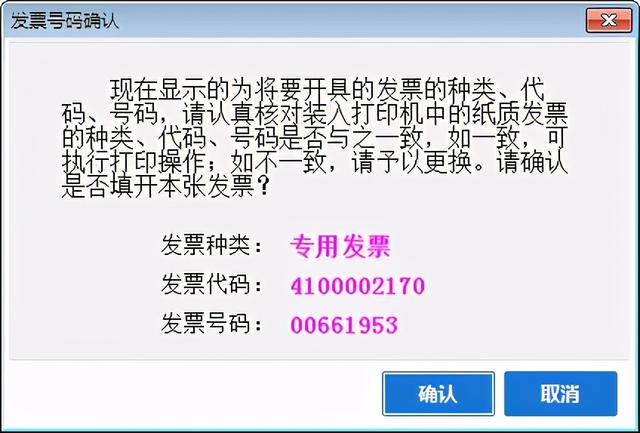Close the 发票号码确认 dialog with X
640x433 pixels.
pos(609,20)
